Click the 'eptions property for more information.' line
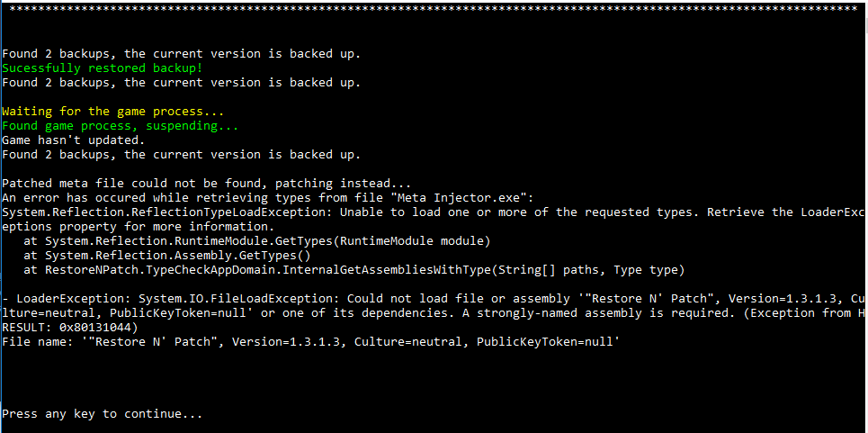The image size is (868, 433). 135,227
